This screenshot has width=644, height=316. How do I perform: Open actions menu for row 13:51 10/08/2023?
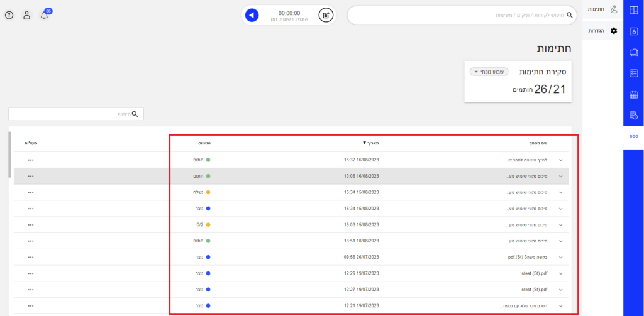click(31, 241)
